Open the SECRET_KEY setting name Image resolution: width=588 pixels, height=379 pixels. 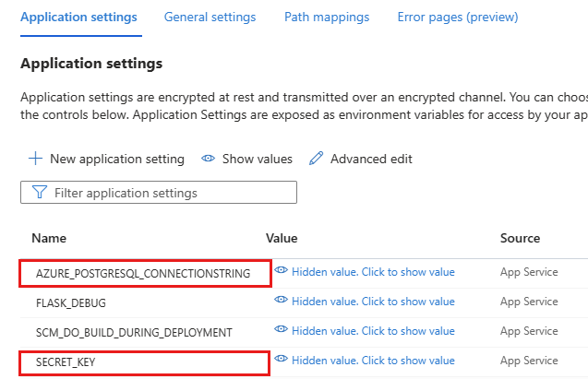[x=66, y=362]
